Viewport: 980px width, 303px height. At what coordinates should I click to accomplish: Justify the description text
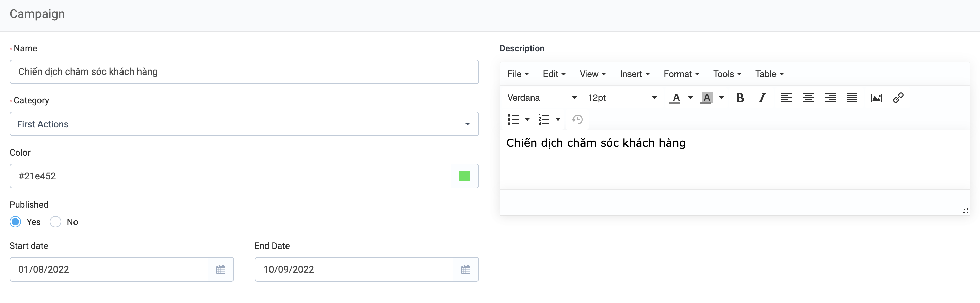852,98
